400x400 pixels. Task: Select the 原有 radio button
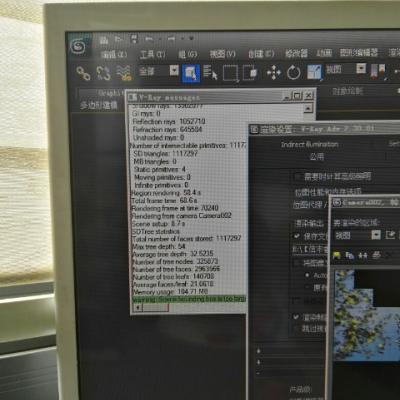point(307,287)
